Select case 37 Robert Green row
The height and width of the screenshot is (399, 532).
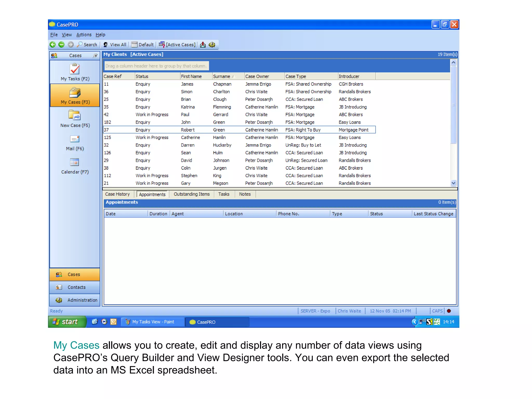click(x=239, y=130)
